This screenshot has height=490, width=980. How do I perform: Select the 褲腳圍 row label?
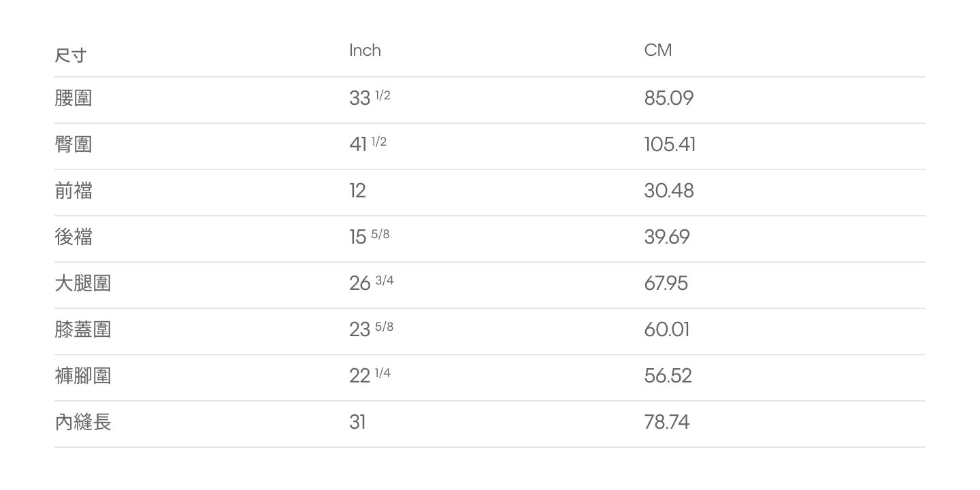83,376
